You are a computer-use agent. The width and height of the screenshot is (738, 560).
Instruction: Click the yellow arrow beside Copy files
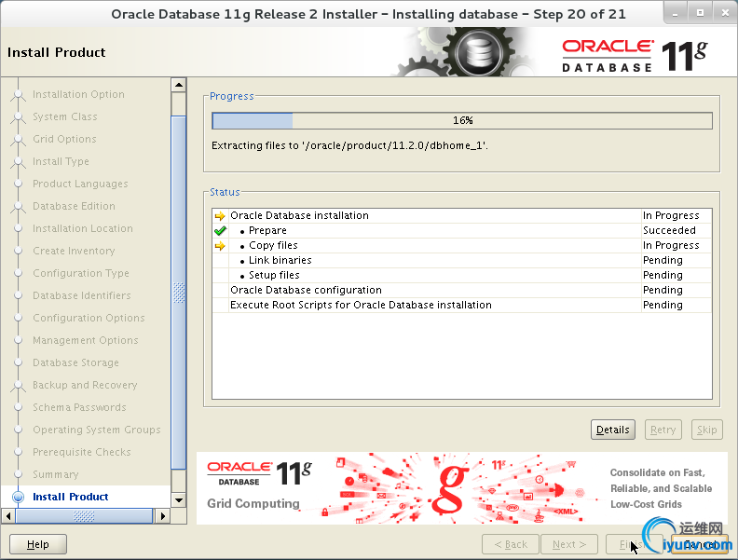pos(220,246)
